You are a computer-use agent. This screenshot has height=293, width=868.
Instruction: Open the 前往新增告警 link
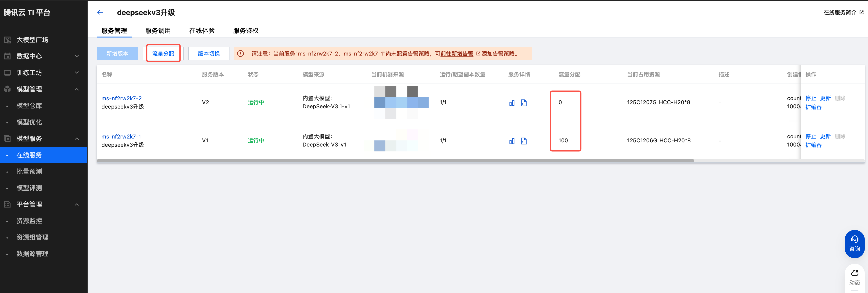pyautogui.click(x=457, y=53)
